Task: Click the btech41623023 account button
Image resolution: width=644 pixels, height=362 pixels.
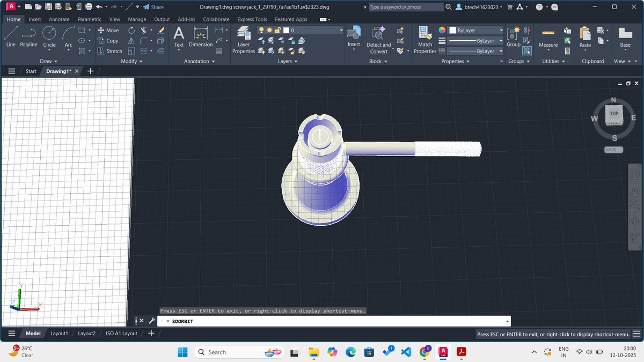Action: 478,7
